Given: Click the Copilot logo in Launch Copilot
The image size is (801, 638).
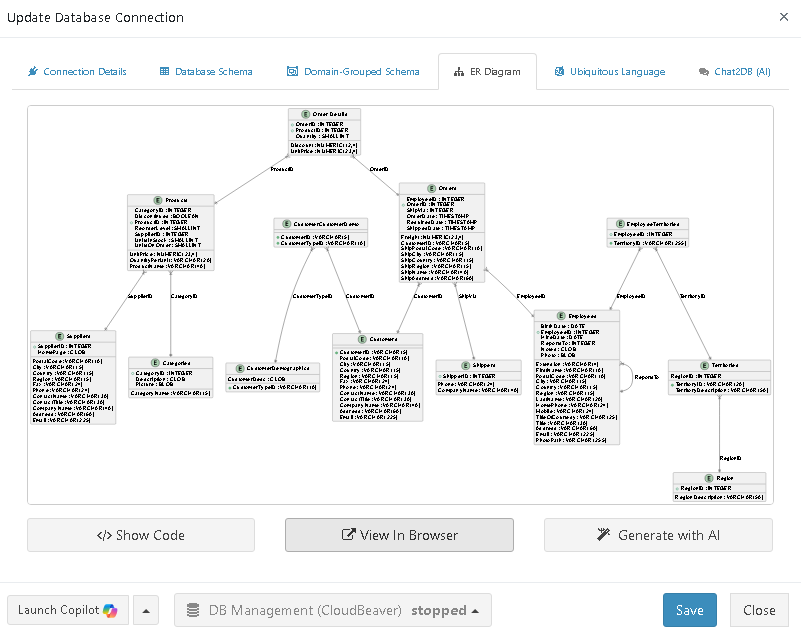Looking at the screenshot, I should pos(110,610).
